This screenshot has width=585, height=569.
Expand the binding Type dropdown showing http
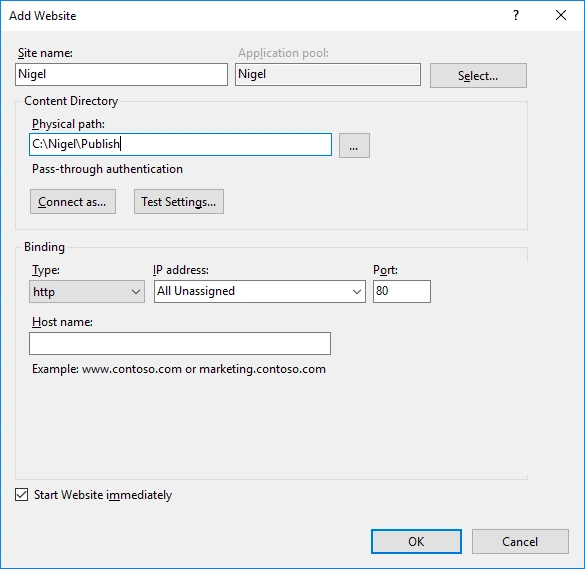coord(87,291)
